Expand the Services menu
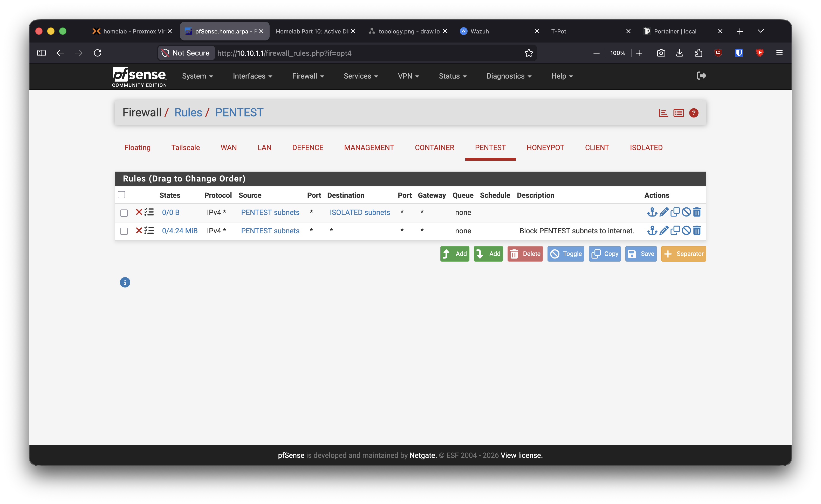This screenshot has height=504, width=821. (x=361, y=76)
